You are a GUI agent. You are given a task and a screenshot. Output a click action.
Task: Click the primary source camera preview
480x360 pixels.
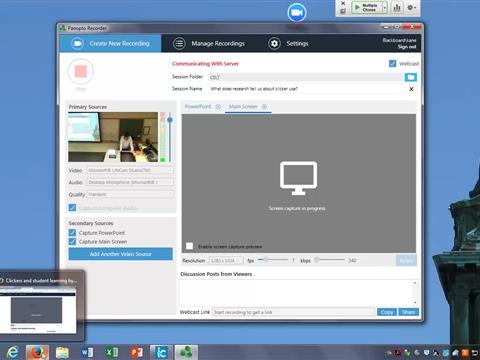(113, 137)
